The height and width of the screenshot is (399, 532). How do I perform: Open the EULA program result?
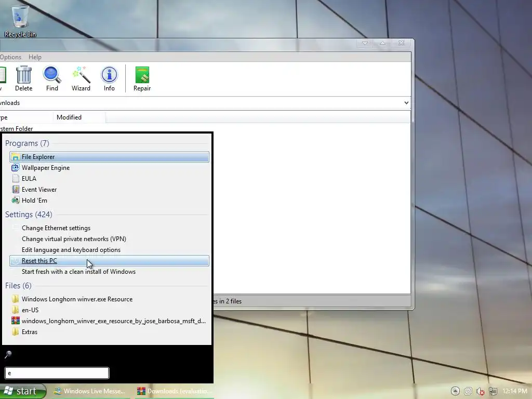(109, 179)
